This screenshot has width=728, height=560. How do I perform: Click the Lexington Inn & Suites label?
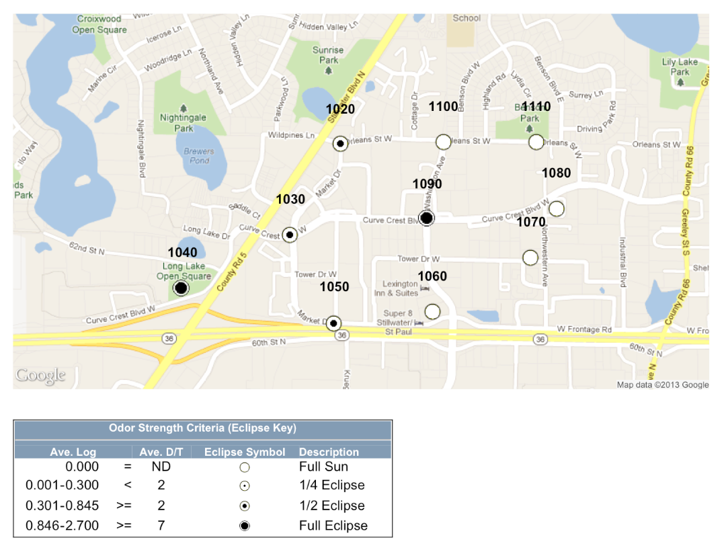point(396,288)
